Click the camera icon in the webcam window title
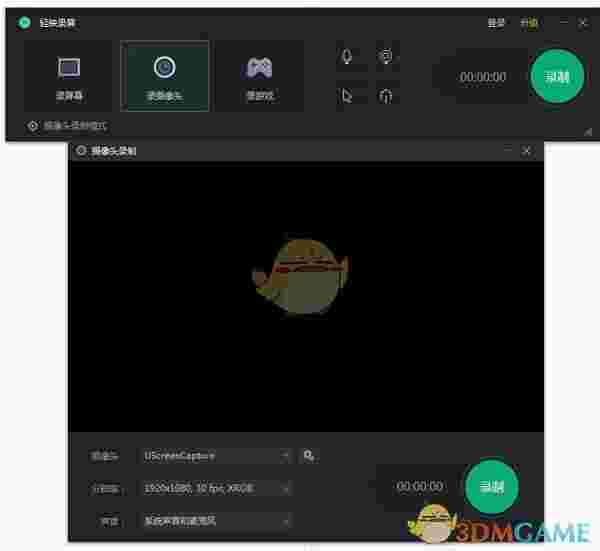600x551 pixels. tap(81, 150)
